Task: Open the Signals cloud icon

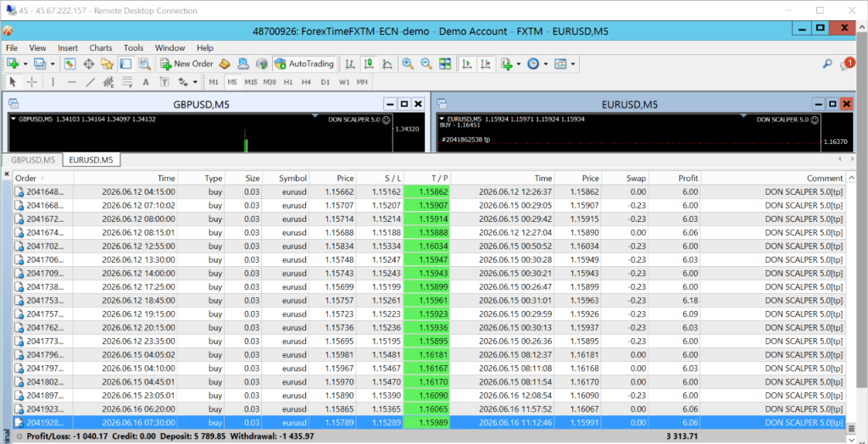Action: point(243,64)
